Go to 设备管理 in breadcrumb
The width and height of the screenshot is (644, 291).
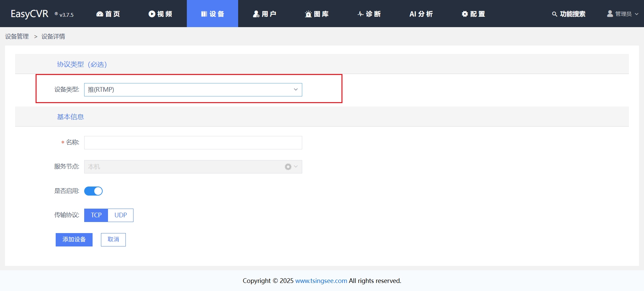[17, 37]
